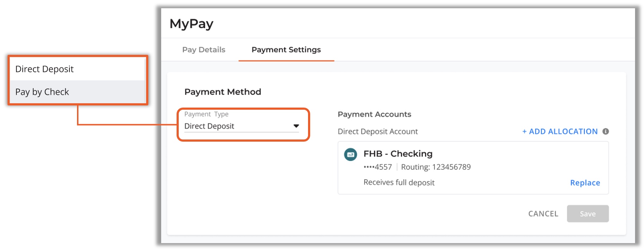Click the teal bank account card icon
This screenshot has width=644, height=251.
[x=350, y=155]
